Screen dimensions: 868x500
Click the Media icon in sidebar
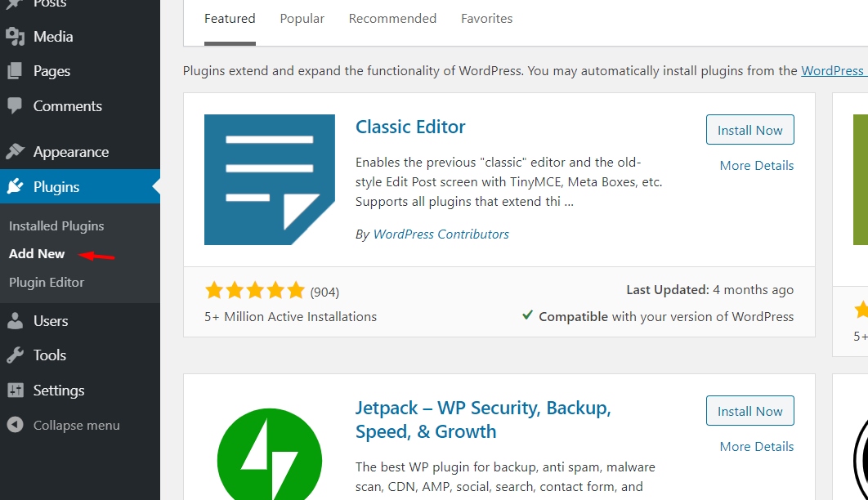click(15, 37)
